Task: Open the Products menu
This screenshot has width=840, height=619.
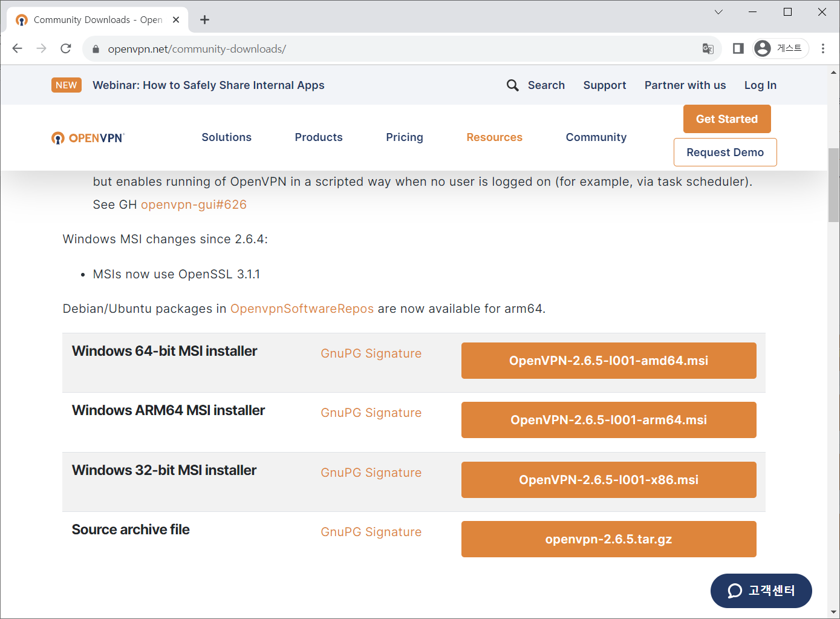Action: coord(319,137)
